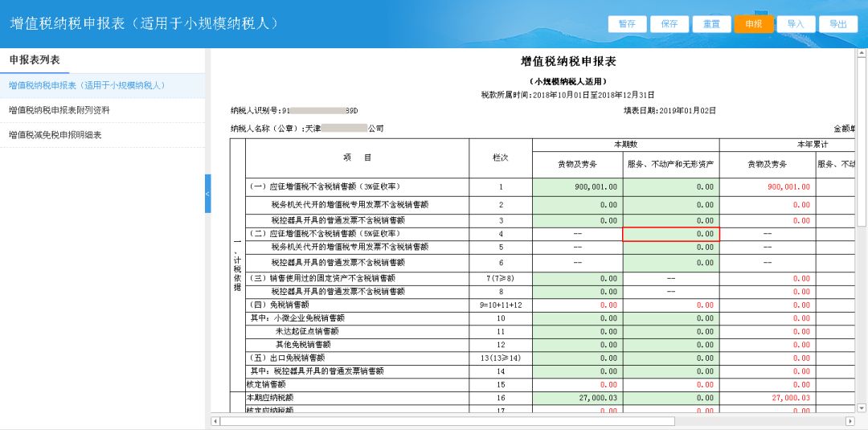Click the vertical scrollbar thumb
The image size is (868, 430).
(x=862, y=141)
